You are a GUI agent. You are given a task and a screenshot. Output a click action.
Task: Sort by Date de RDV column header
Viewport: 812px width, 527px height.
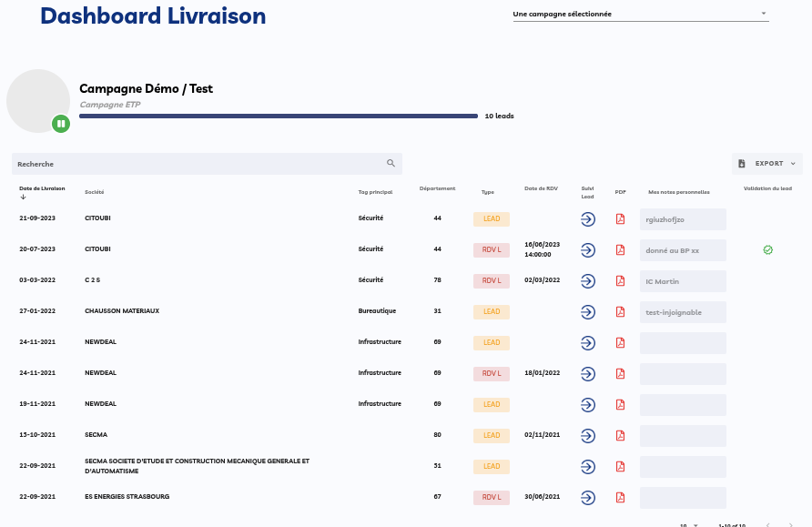[541, 188]
